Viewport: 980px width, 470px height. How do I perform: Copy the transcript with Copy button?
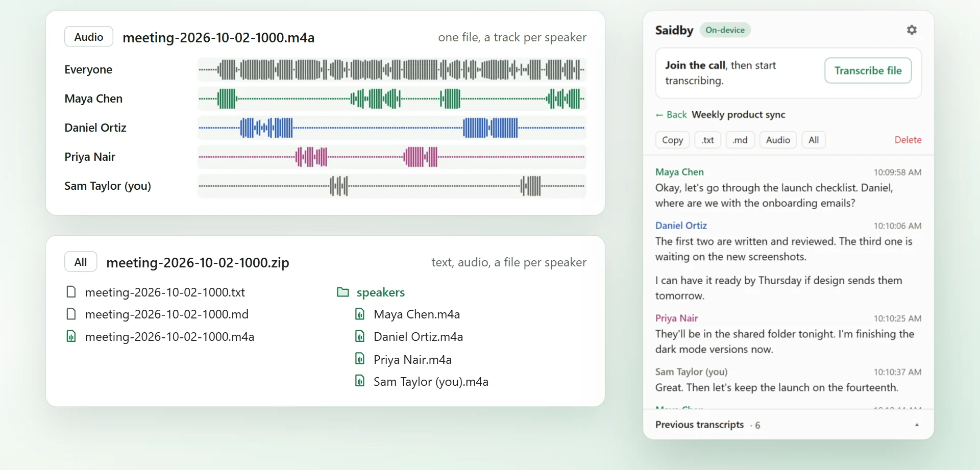tap(672, 140)
